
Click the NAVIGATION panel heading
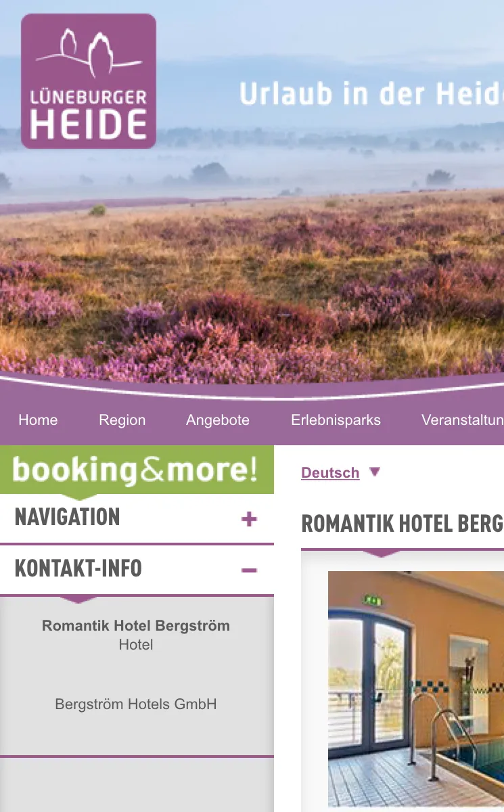point(68,518)
